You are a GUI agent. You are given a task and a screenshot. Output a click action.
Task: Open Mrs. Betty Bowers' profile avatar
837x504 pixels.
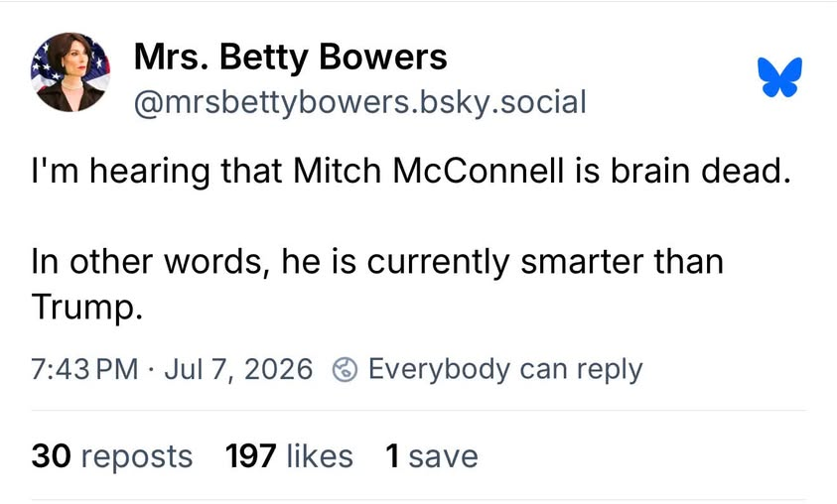click(70, 72)
